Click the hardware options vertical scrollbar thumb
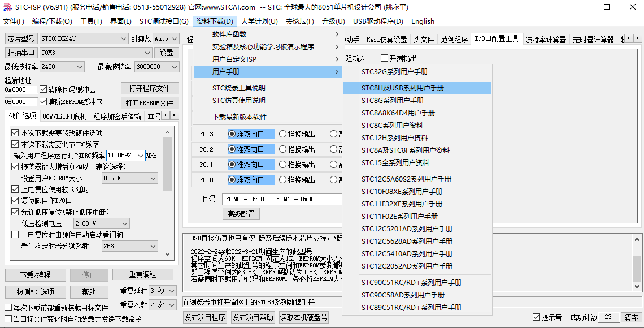Image resolution: width=644 pixels, height=328 pixels. coord(168,164)
